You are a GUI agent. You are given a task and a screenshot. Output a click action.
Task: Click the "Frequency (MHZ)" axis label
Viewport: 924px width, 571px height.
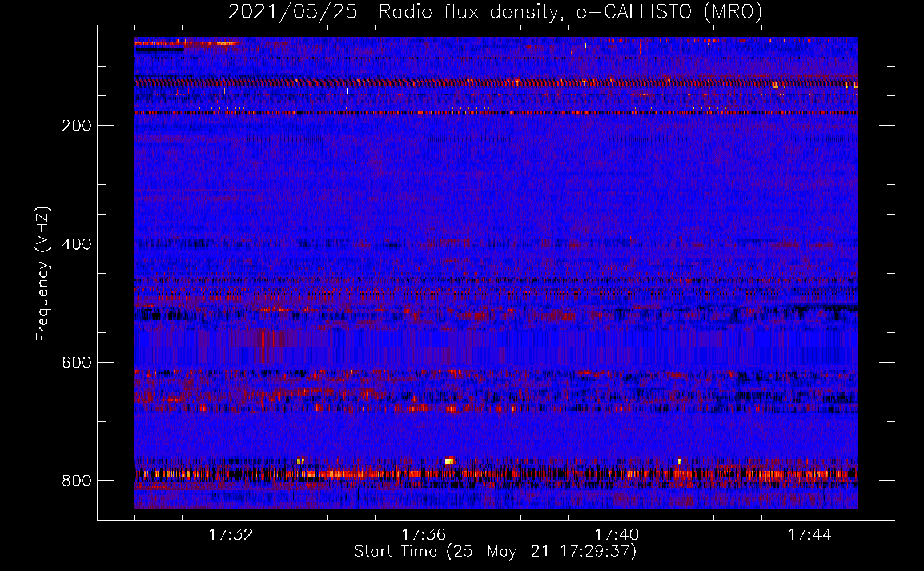(43, 274)
